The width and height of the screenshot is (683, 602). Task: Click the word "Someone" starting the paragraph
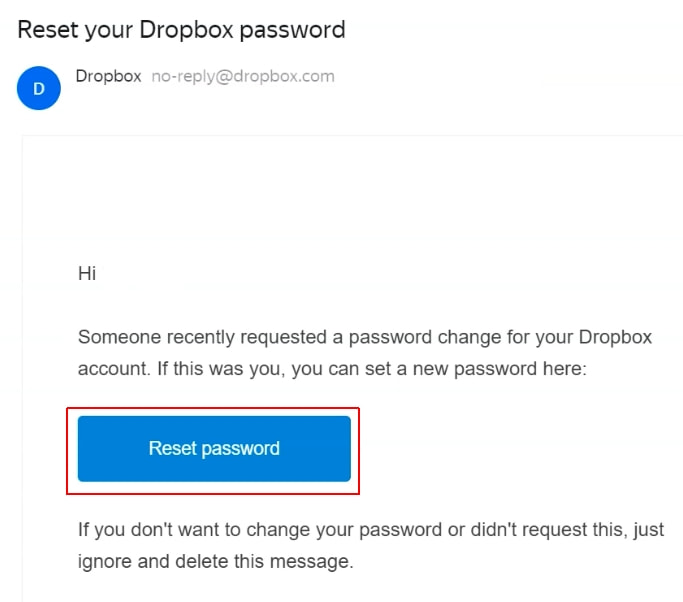115,337
